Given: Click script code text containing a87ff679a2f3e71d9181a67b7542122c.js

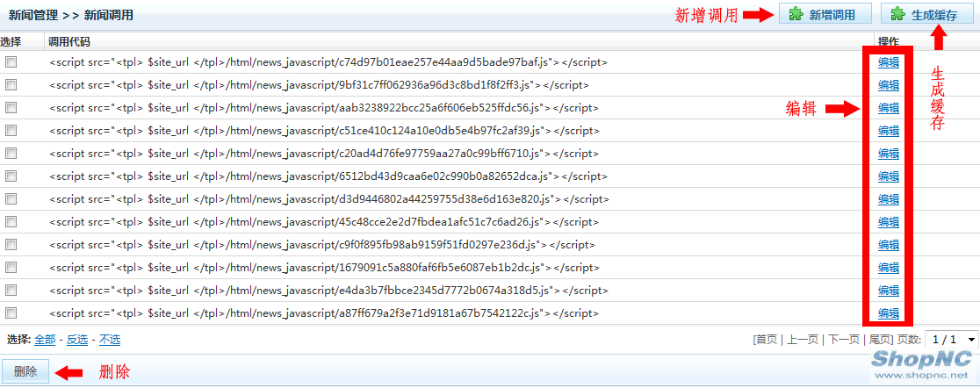Looking at the screenshot, I should 324,313.
